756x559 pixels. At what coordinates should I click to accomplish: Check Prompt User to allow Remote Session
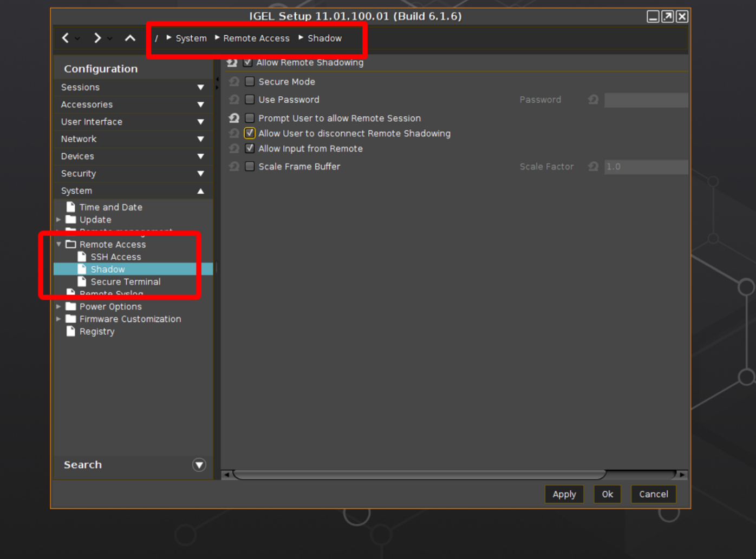pyautogui.click(x=250, y=117)
